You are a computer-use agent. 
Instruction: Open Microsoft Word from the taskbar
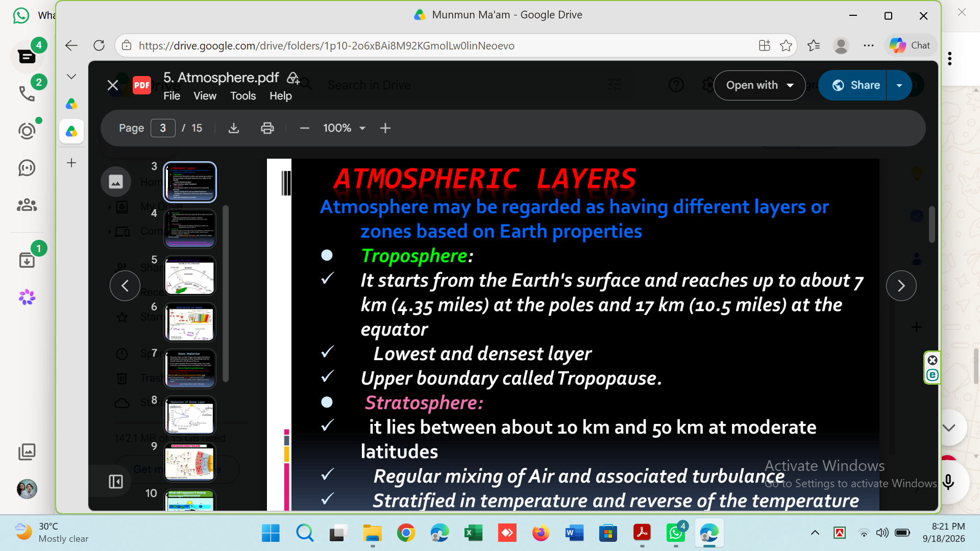point(574,534)
